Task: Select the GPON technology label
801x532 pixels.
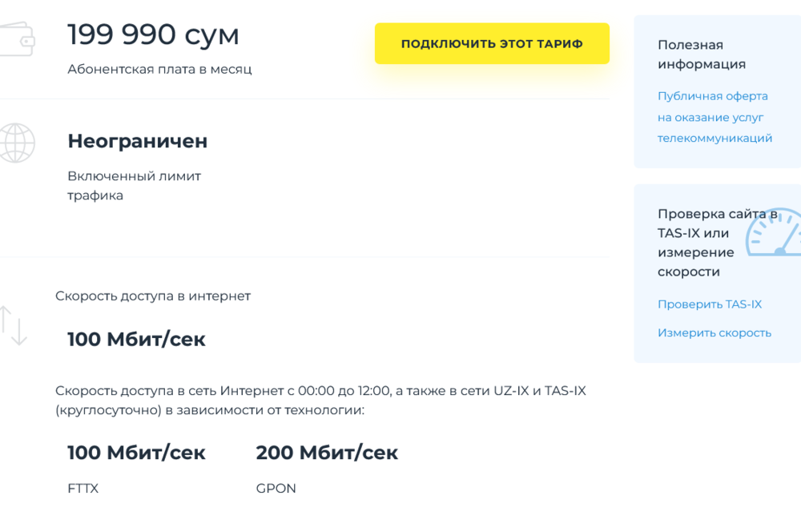Action: (x=276, y=488)
